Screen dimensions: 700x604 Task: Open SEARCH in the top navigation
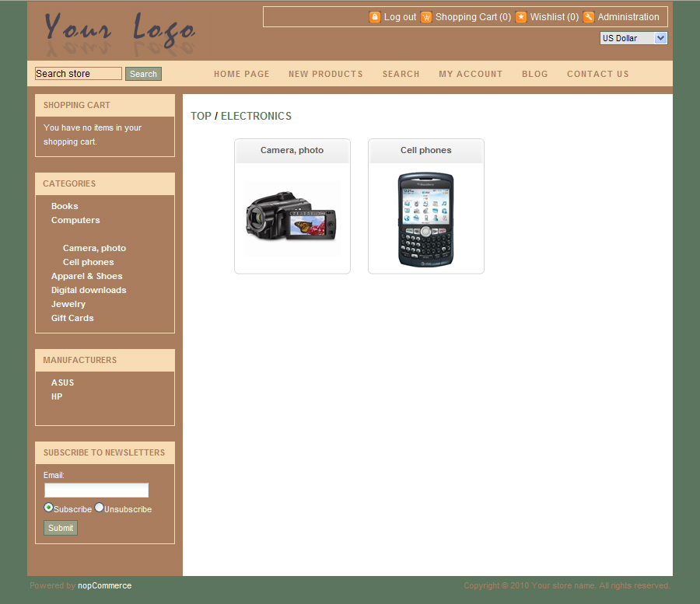401,74
